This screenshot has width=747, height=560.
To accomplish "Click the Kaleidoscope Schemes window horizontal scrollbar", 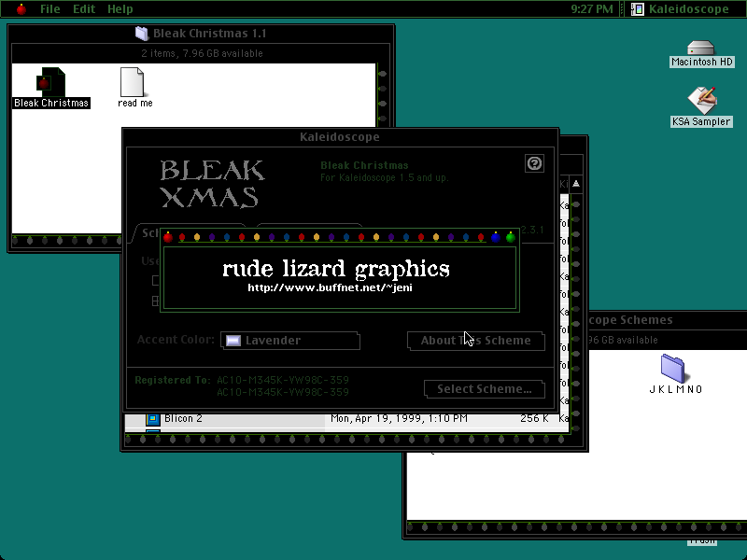I will [576, 527].
